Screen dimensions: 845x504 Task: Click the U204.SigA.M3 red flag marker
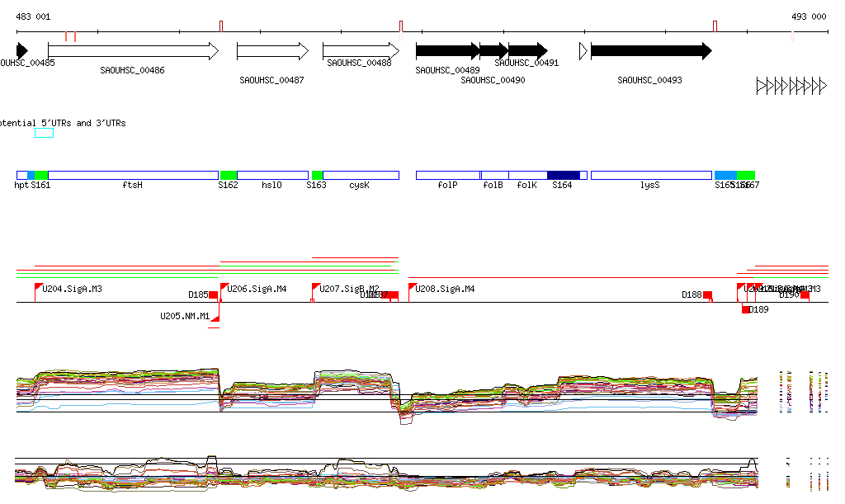tap(38, 288)
